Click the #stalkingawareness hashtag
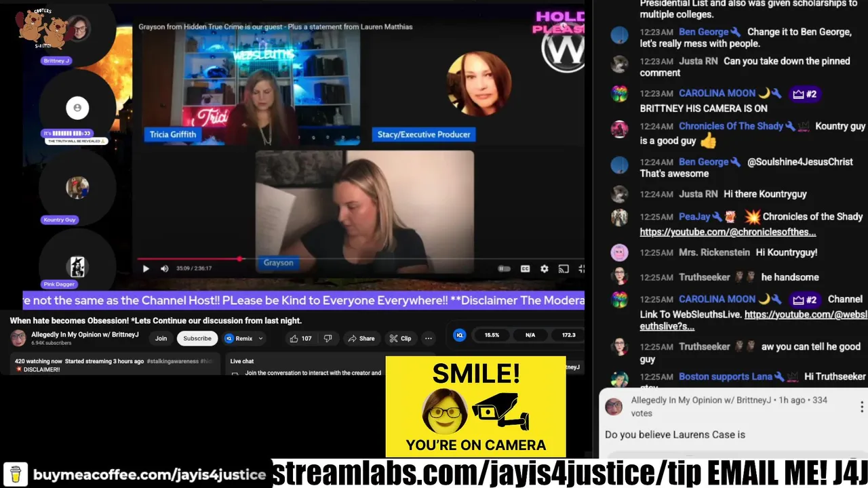The image size is (868, 488). tap(173, 361)
